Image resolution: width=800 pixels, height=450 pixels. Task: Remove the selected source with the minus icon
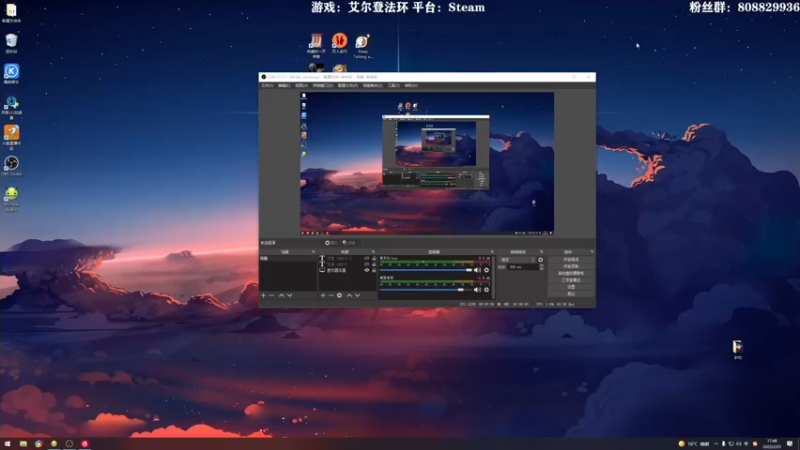pos(331,295)
